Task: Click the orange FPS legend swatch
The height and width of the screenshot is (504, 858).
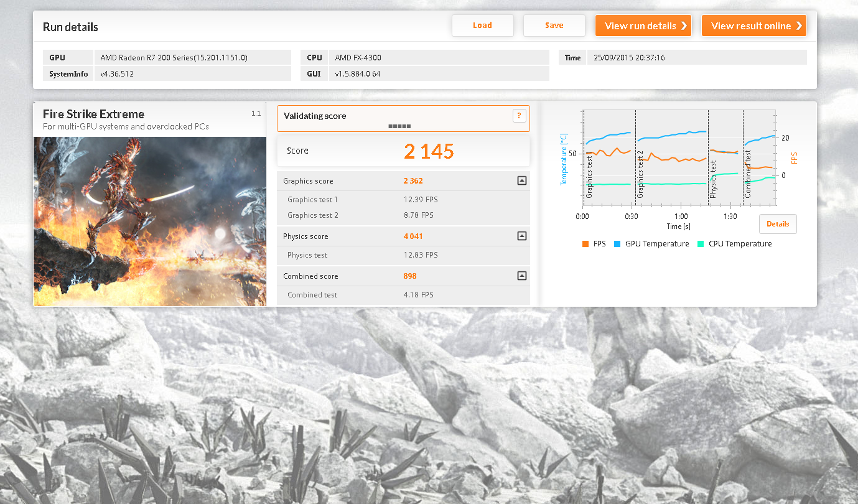Action: point(585,244)
